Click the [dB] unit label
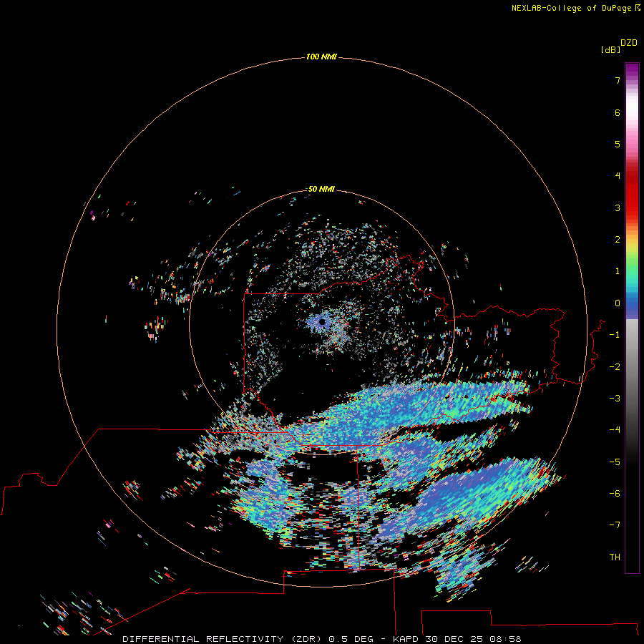This screenshot has width=644, height=644. (611, 50)
